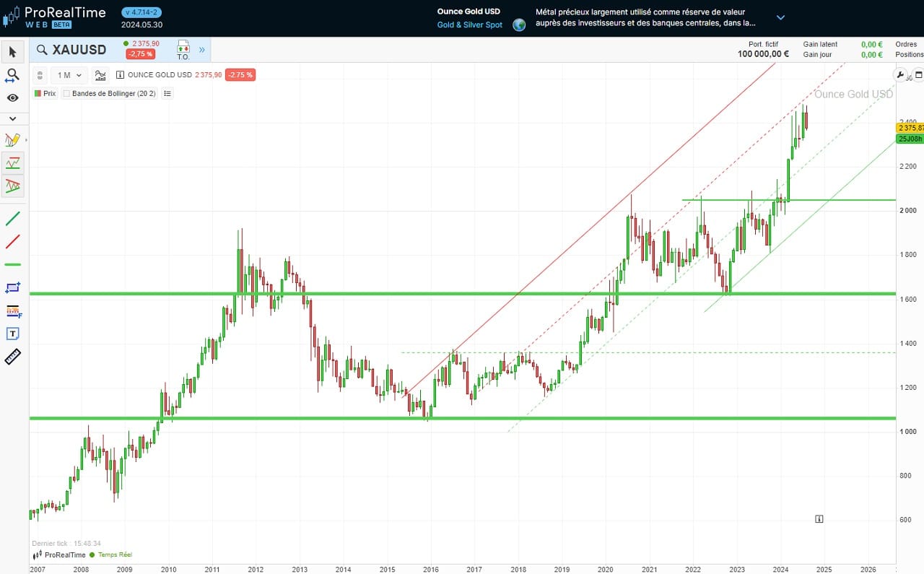Viewport: 924px width, 574px height.
Task: Open the drawing pencil tools
Action: tap(12, 140)
